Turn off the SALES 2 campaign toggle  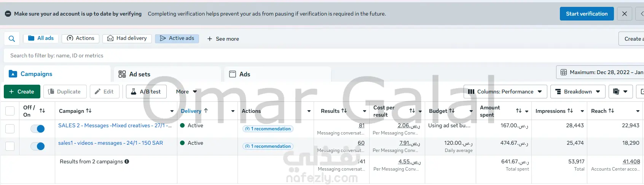[38, 129]
